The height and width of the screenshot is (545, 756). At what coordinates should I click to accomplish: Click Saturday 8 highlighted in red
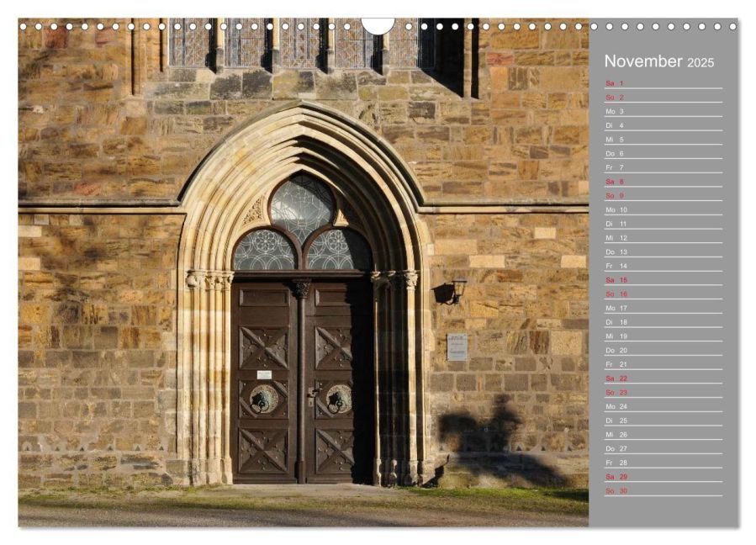(x=663, y=182)
